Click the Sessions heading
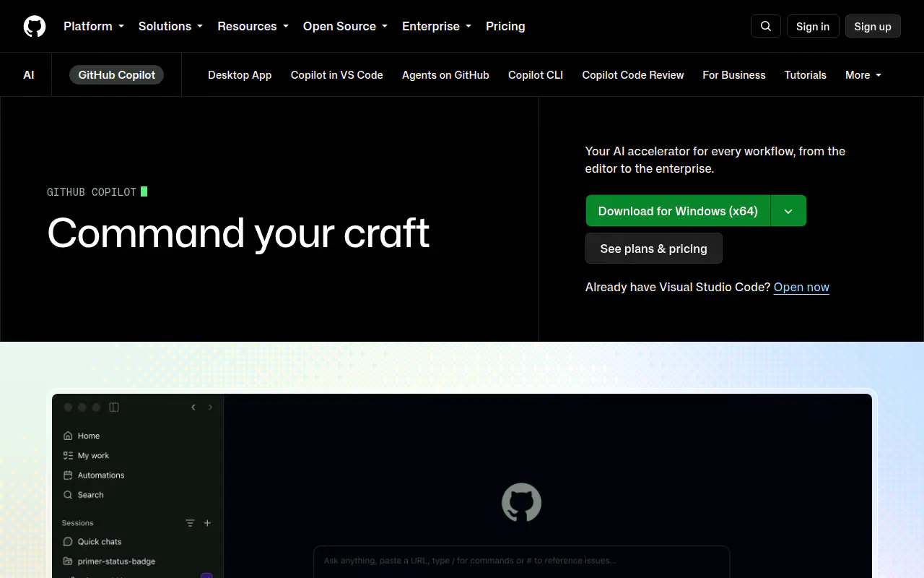The height and width of the screenshot is (578, 924). click(x=78, y=523)
